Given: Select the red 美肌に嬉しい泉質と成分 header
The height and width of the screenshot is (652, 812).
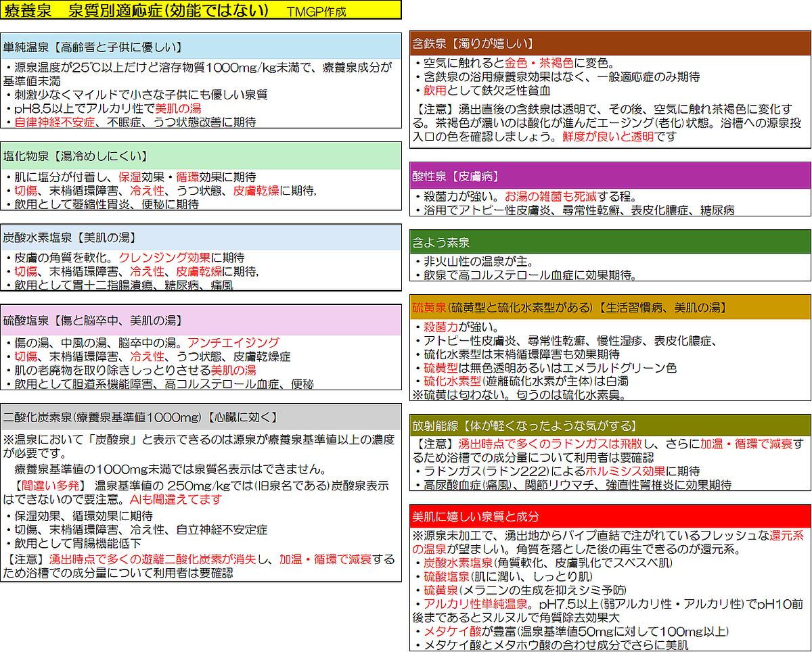Looking at the screenshot, I should tap(610, 517).
